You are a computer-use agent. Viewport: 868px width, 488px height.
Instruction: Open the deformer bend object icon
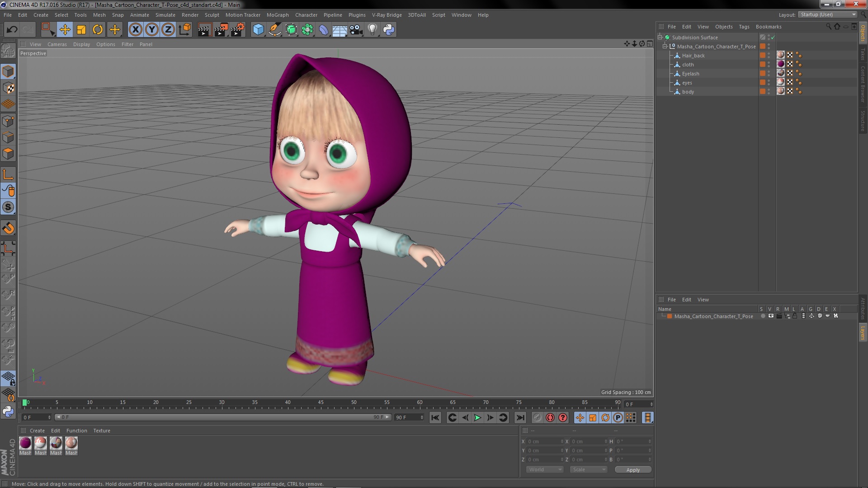[324, 30]
